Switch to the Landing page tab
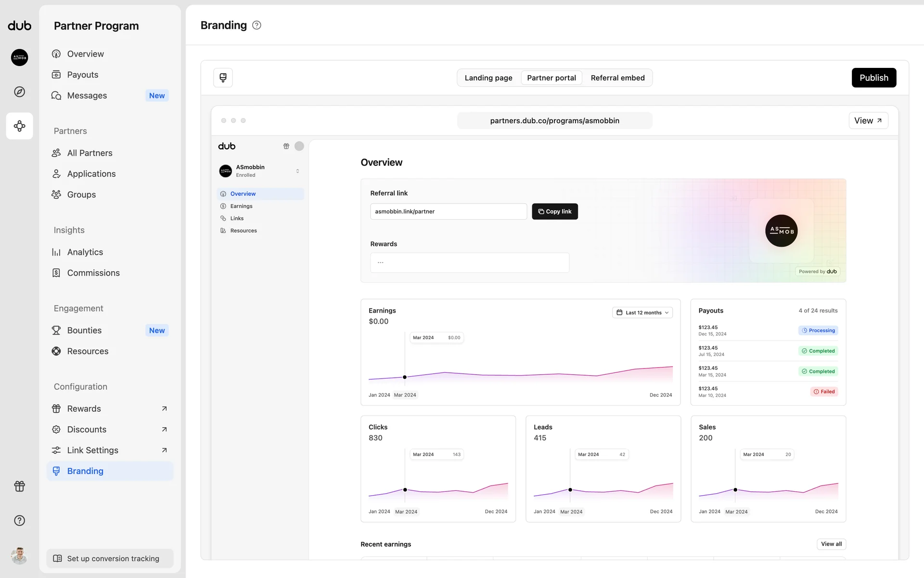This screenshot has width=924, height=578. (488, 78)
